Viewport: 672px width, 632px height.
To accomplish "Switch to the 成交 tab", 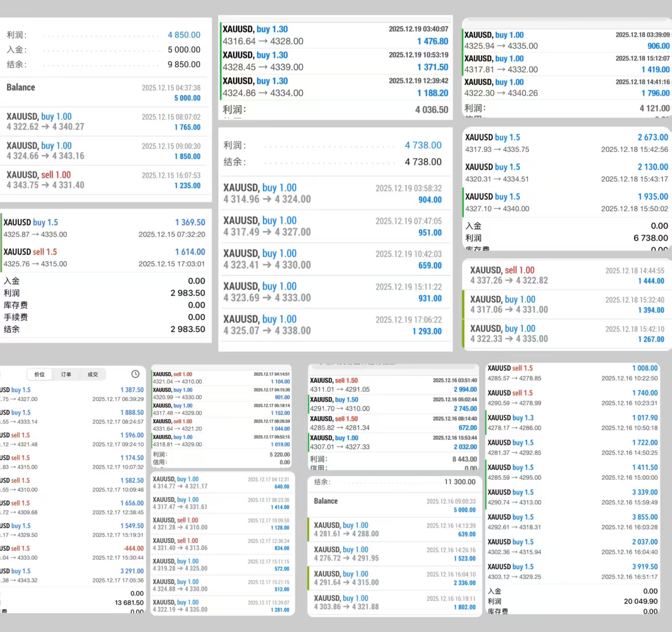I will tap(93, 375).
